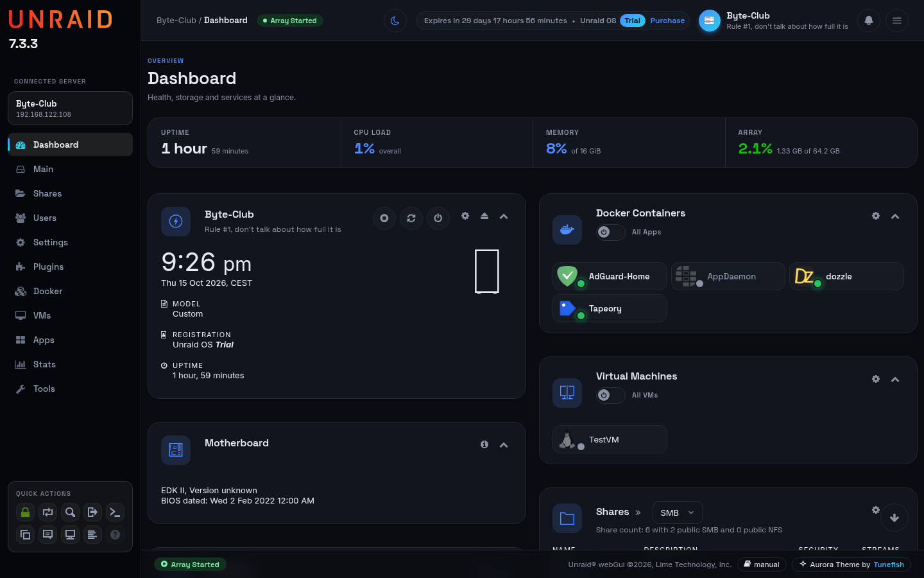The image size is (924, 578).
Task: Click the eject icon in Byte-Club card
Action: click(484, 216)
